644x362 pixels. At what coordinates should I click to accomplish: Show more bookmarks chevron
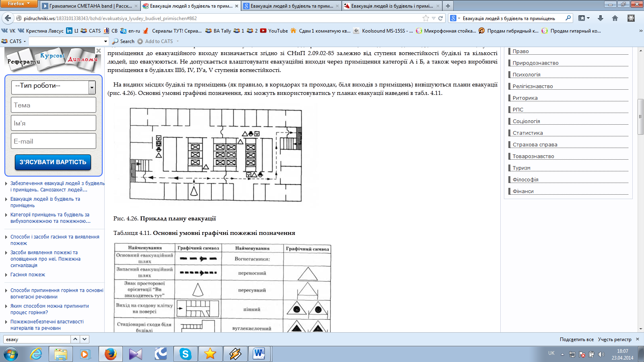(x=641, y=31)
